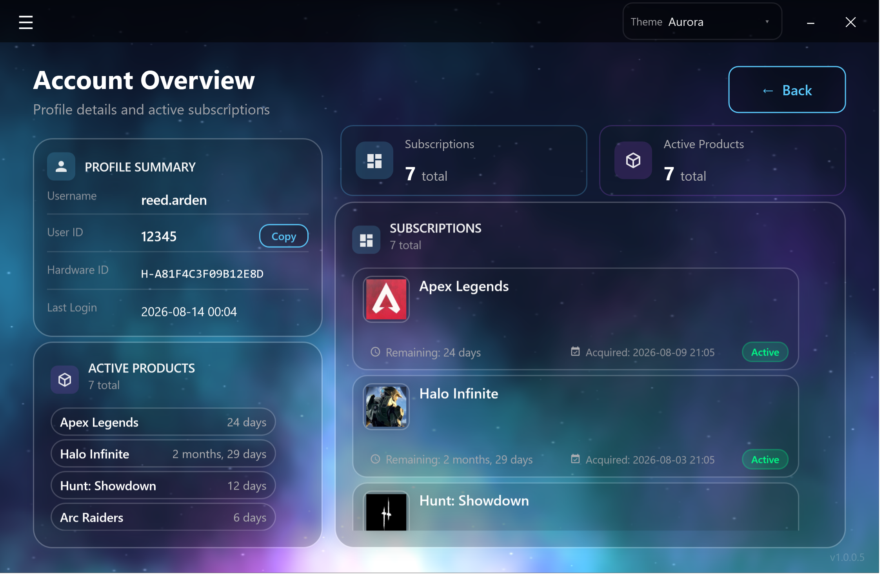Click the User ID value 12345
The height and width of the screenshot is (588, 894).
click(158, 236)
